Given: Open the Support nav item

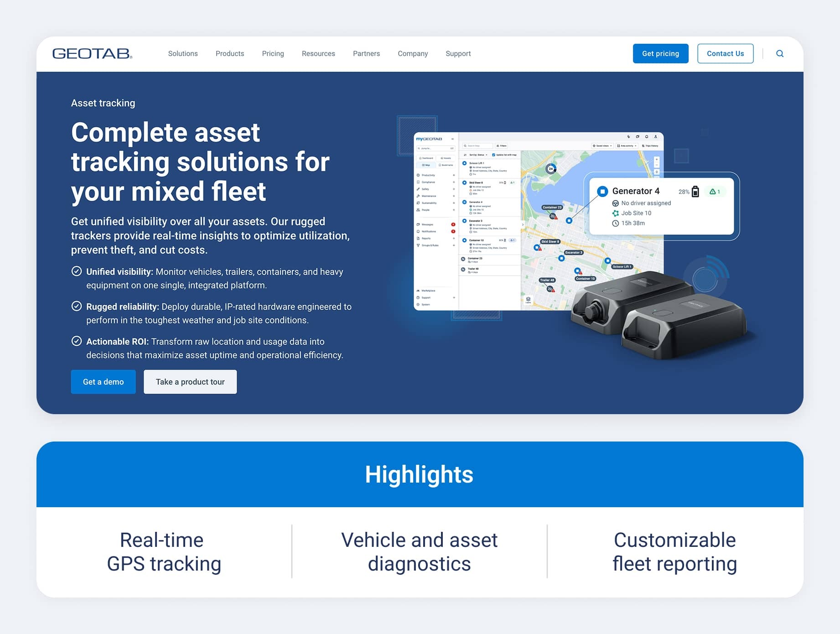Looking at the screenshot, I should click(458, 54).
